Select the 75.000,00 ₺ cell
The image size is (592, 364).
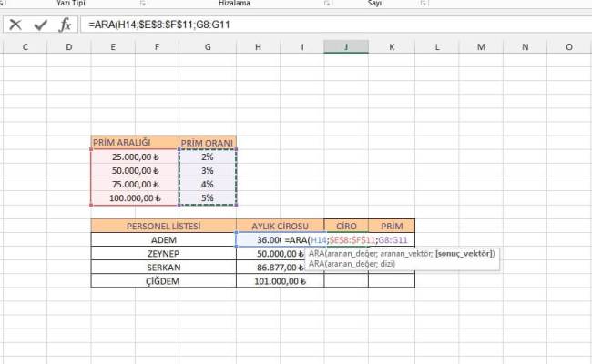135,185
